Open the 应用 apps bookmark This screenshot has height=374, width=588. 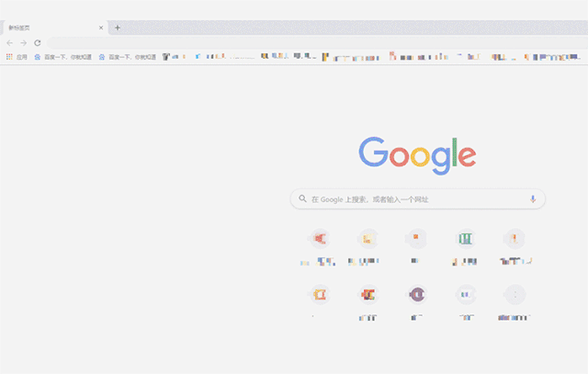click(17, 57)
